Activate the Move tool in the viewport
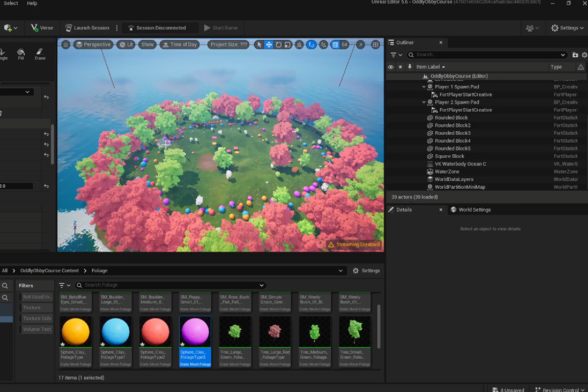Image resolution: width=588 pixels, height=392 pixels. pos(269,44)
